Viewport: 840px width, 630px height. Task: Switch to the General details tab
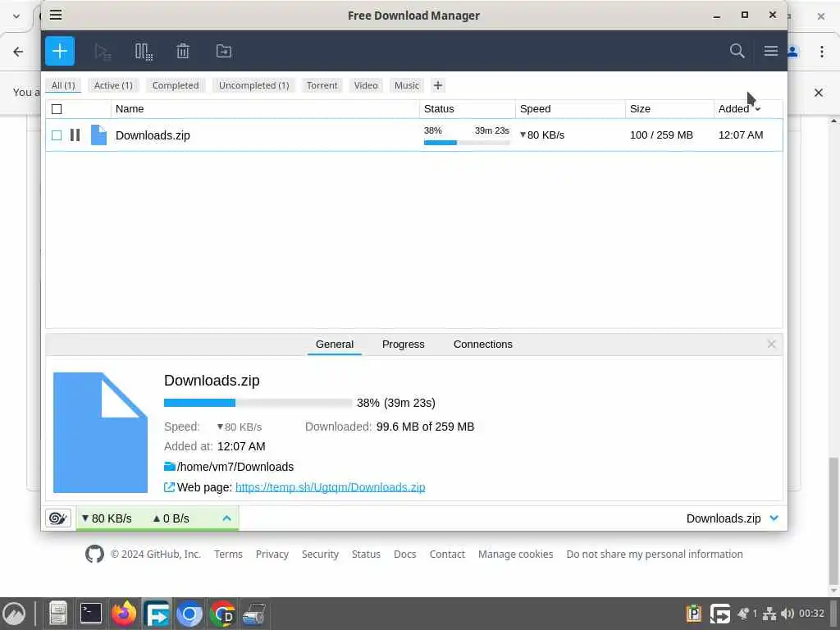point(335,344)
